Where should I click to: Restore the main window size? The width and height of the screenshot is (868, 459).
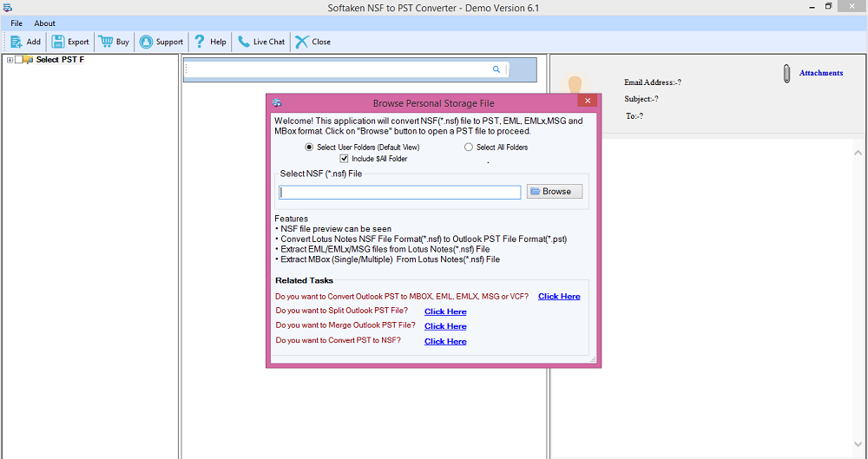coord(829,7)
